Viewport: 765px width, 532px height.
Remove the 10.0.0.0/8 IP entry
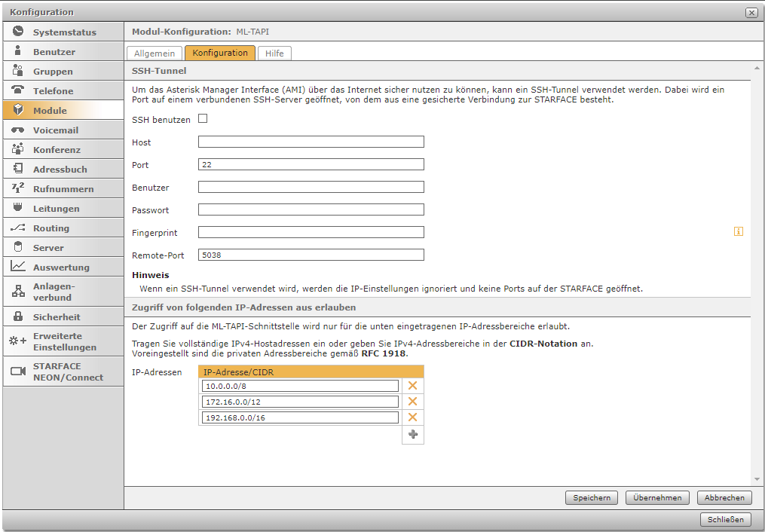coord(412,386)
